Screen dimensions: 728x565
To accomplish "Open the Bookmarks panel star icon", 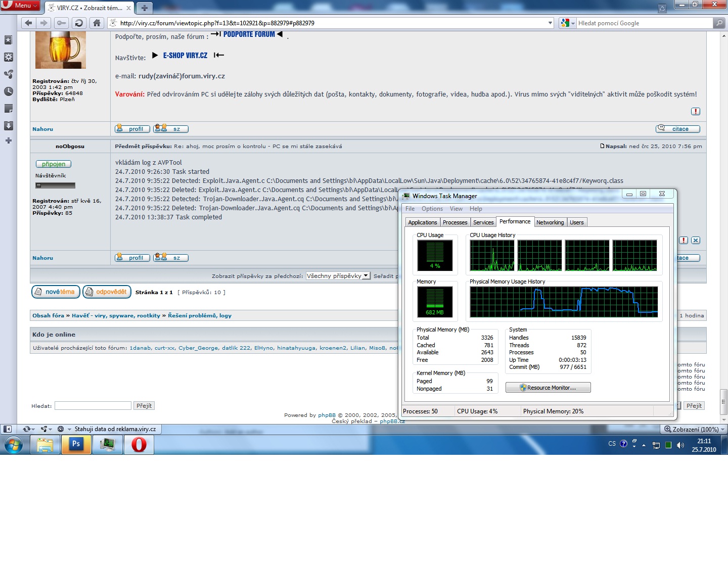I will [8, 40].
